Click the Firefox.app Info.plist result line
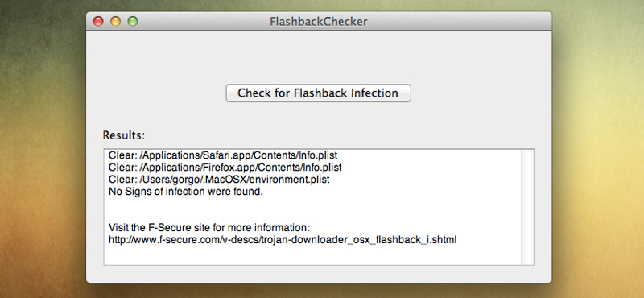The height and width of the screenshot is (298, 644). click(x=225, y=168)
